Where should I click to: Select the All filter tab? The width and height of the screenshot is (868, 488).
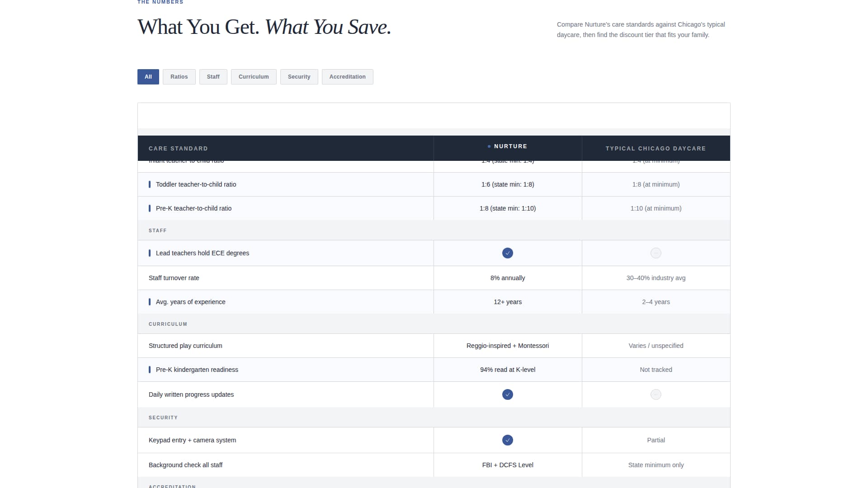148,77
